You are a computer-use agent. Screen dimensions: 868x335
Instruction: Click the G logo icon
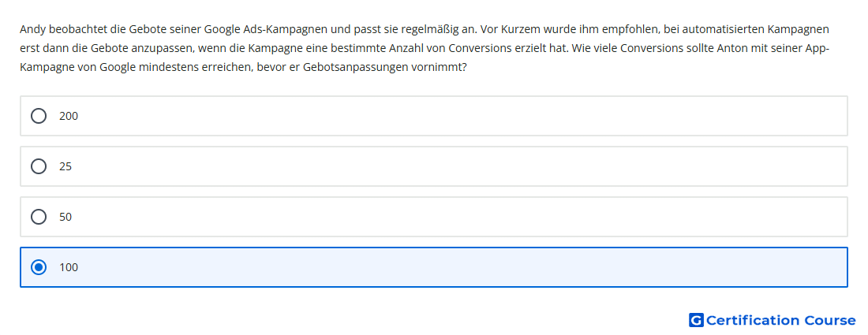tap(696, 320)
